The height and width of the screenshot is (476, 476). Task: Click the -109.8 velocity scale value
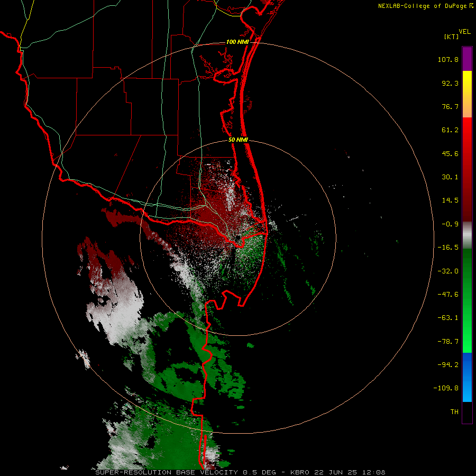[x=446, y=388]
